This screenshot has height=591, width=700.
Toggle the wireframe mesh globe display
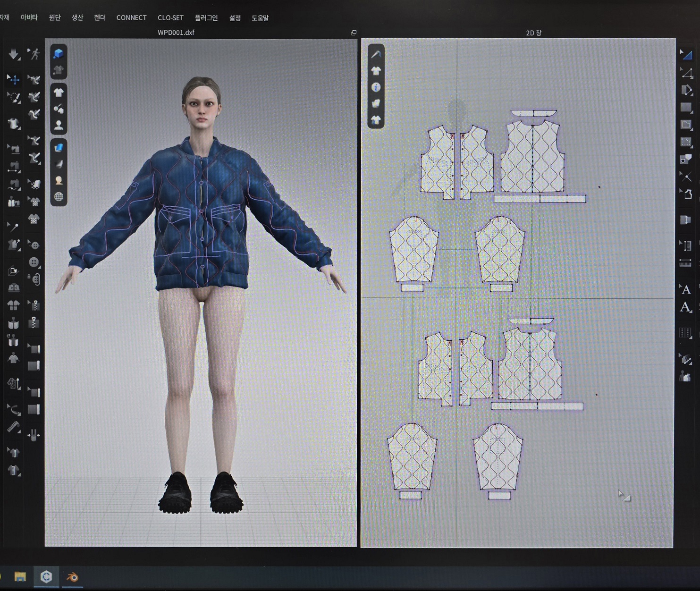(x=59, y=197)
